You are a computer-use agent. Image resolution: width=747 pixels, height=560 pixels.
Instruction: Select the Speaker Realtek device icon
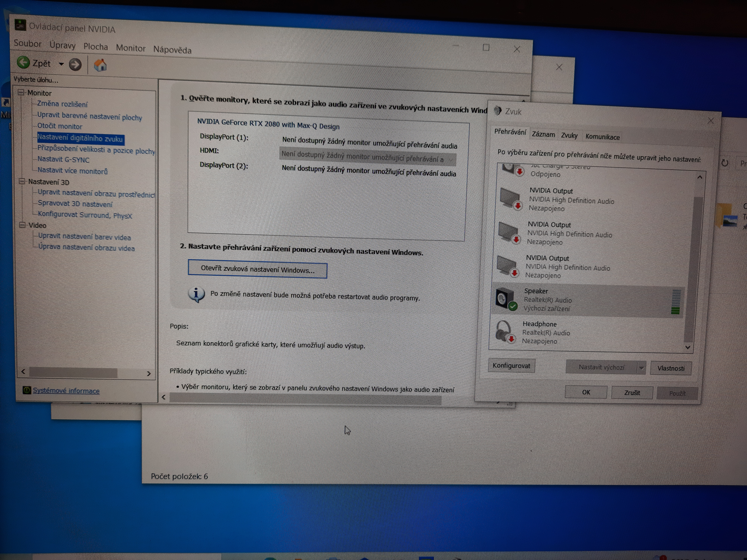pos(506,299)
